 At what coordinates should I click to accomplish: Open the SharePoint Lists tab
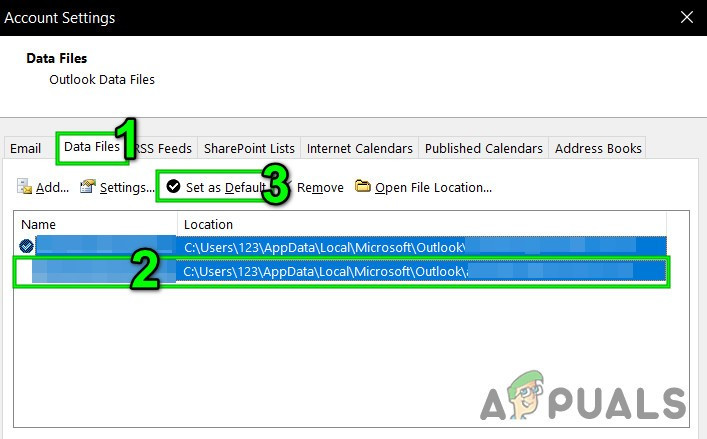pos(249,148)
